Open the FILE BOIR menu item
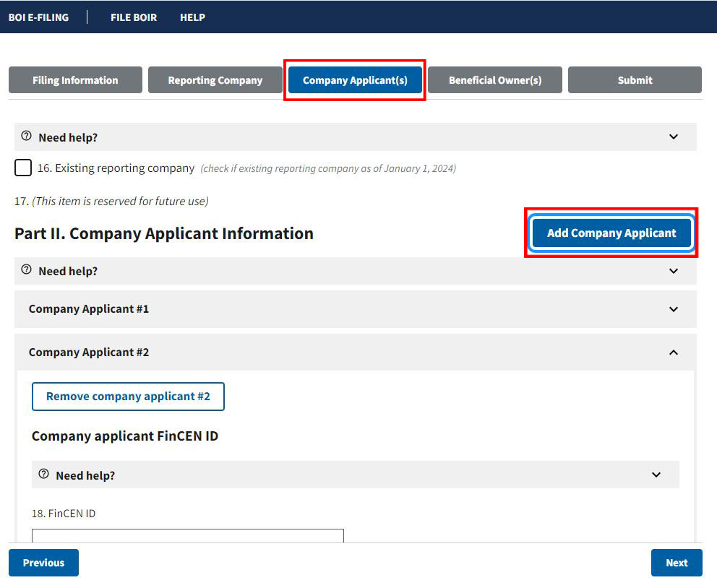717x588 pixels. coord(133,17)
